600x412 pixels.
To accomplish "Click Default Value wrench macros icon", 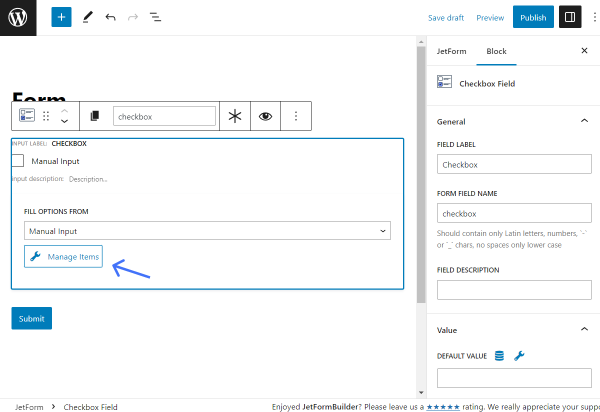I will (519, 356).
